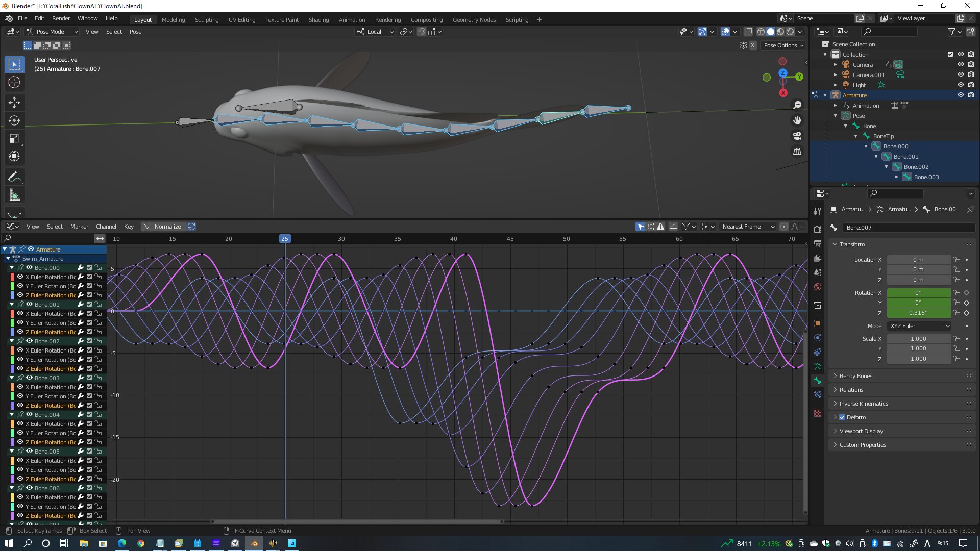
Task: Click the camera view icon in viewport
Action: [x=797, y=136]
